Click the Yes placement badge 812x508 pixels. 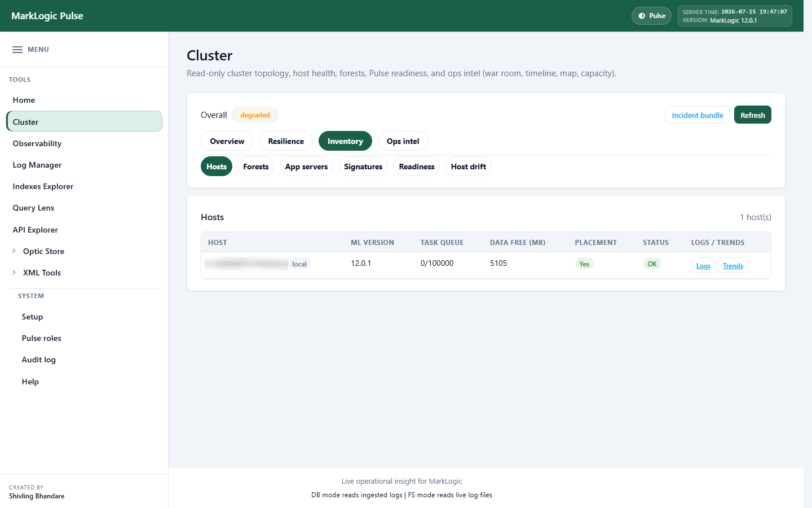(x=584, y=264)
